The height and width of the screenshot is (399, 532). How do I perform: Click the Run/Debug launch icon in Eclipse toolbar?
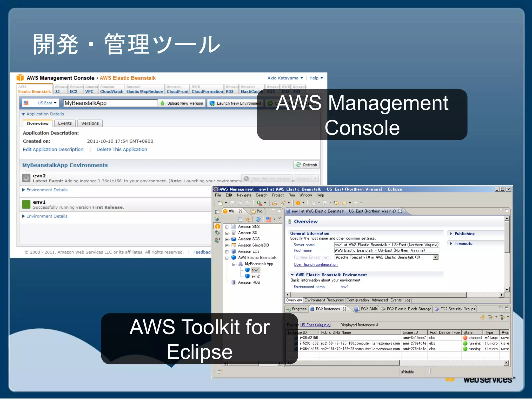tap(259, 203)
